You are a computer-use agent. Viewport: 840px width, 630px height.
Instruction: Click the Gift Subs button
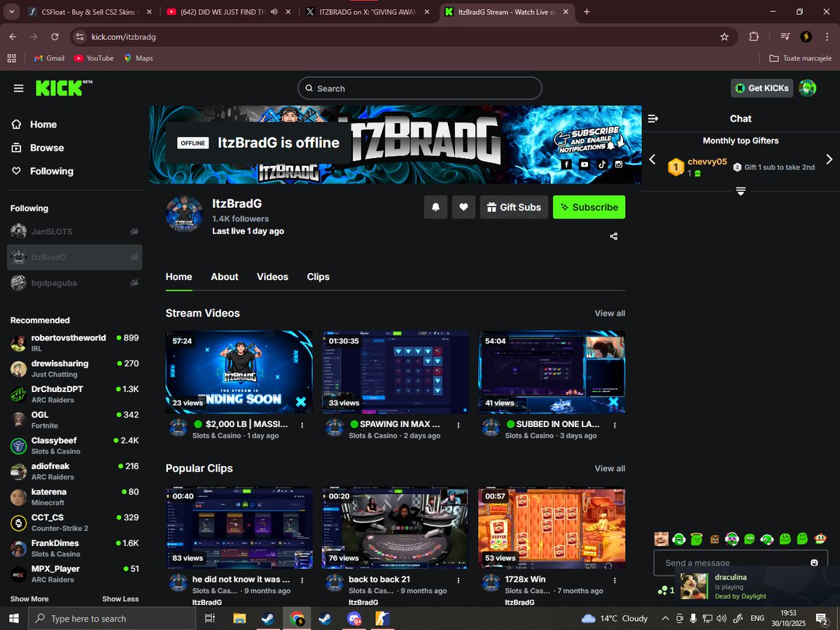pyautogui.click(x=514, y=207)
